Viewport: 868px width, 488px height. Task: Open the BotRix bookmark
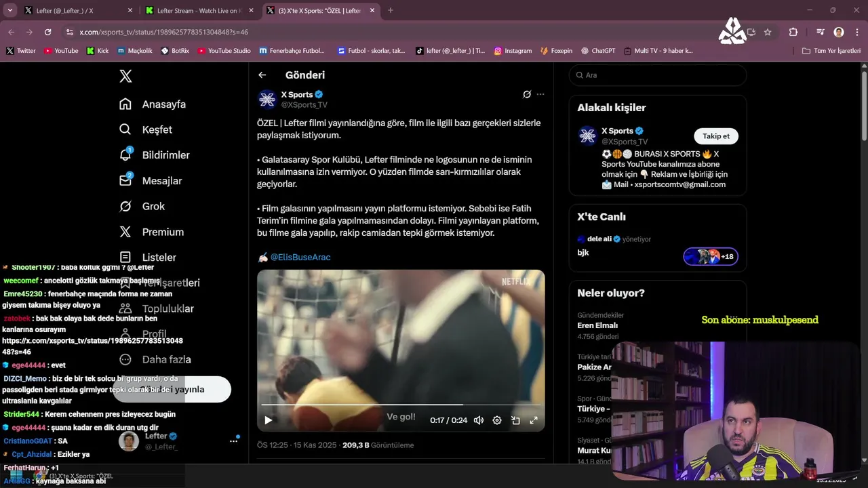tap(176, 51)
